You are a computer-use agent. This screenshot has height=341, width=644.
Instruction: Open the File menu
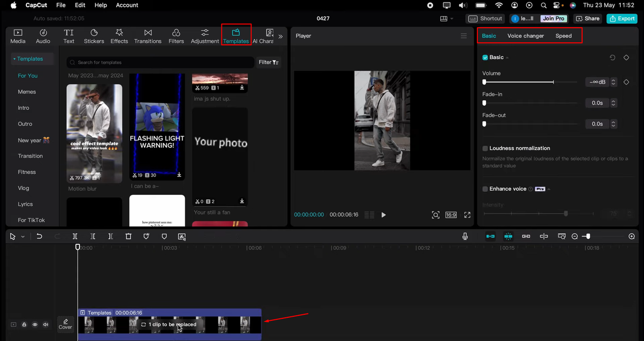pyautogui.click(x=61, y=5)
